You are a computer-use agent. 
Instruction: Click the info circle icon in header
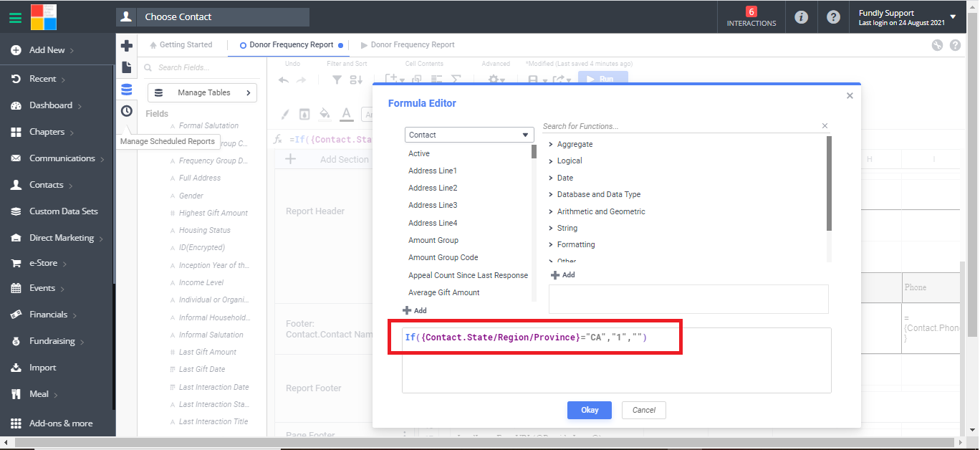(802, 16)
